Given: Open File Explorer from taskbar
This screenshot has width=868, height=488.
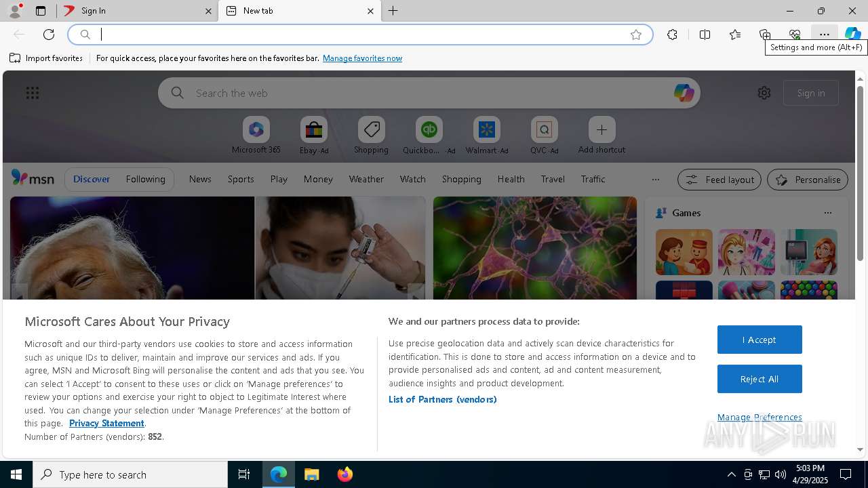Looking at the screenshot, I should [x=311, y=474].
